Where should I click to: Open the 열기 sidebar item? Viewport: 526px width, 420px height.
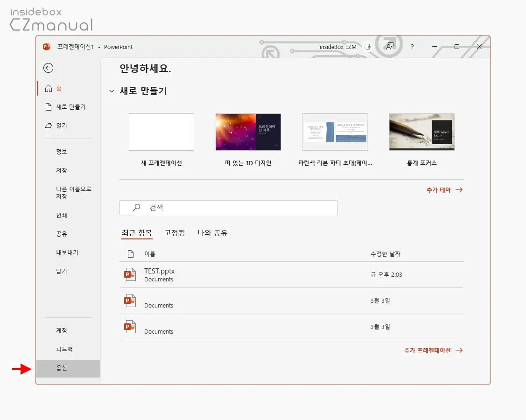(69, 126)
